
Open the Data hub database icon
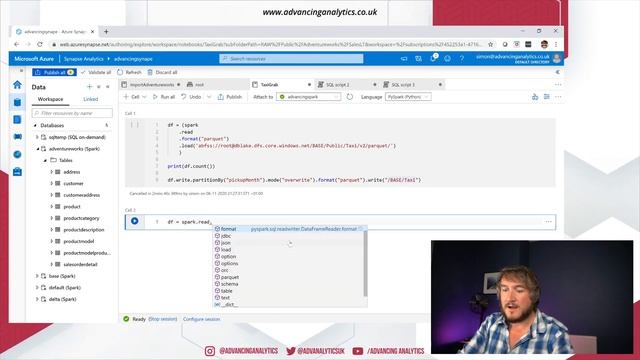(17, 102)
